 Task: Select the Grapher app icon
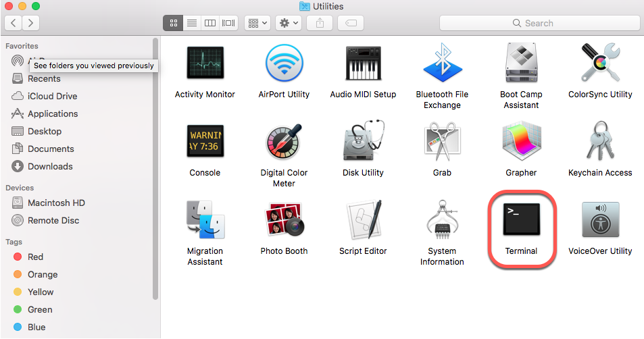pyautogui.click(x=521, y=141)
